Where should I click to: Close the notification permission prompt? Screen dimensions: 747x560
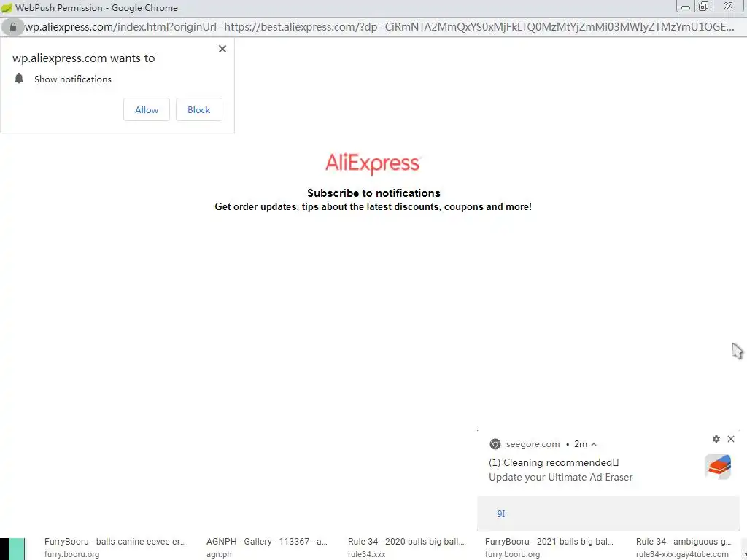pos(222,49)
